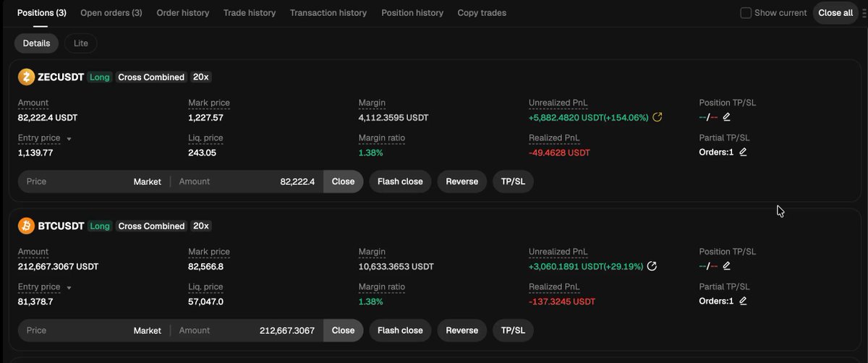Click ZECUSDT amount 82,222.4 USDT value
The width and height of the screenshot is (868, 363).
[48, 117]
